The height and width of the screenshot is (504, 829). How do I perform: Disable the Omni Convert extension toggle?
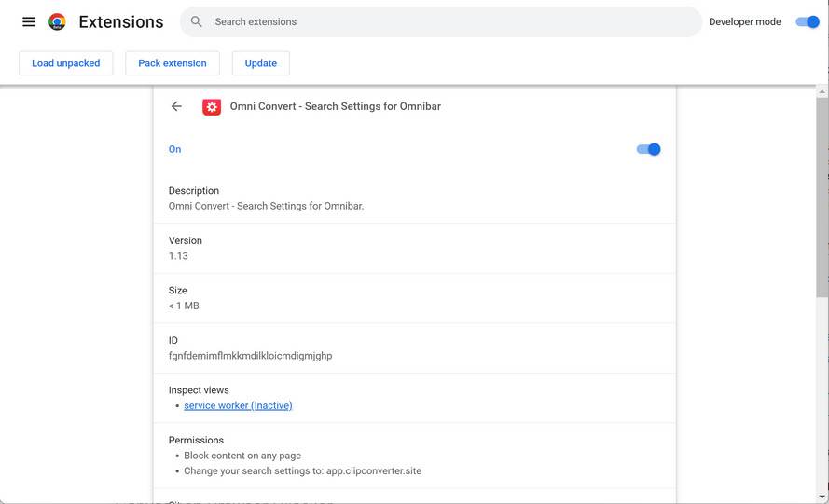click(648, 149)
